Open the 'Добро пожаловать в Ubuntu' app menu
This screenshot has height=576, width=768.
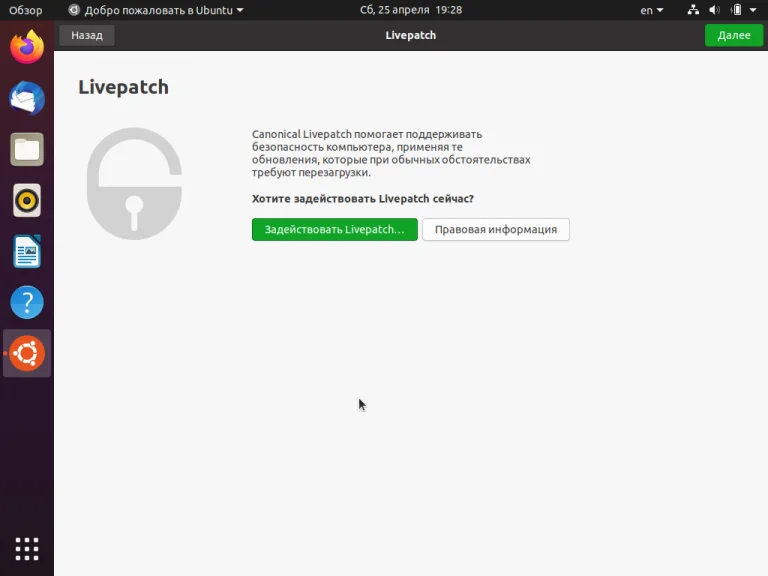pos(156,10)
